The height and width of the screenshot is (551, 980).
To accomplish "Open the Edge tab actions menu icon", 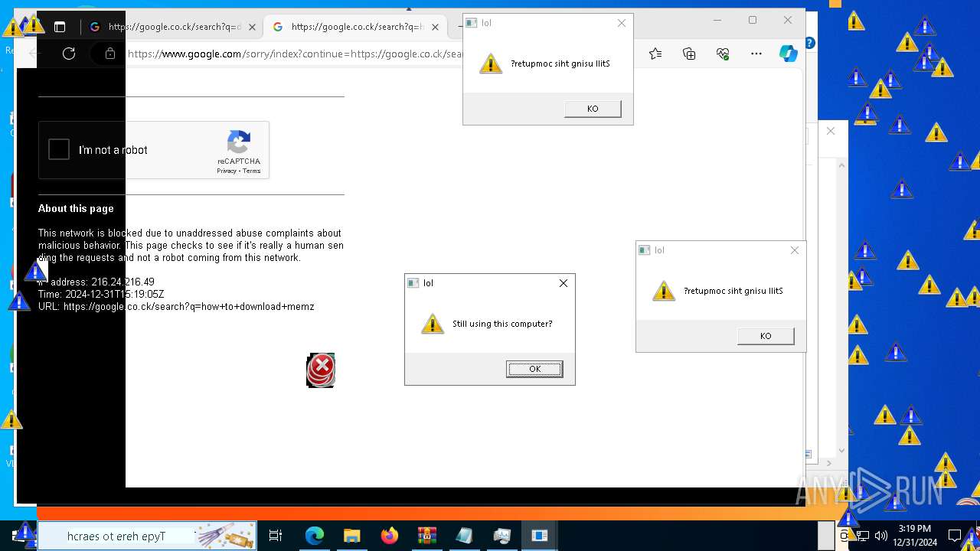I will 60,27.
